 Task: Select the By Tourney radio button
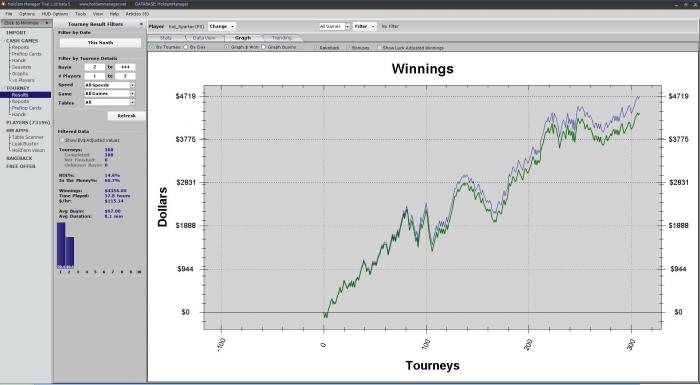[x=152, y=47]
